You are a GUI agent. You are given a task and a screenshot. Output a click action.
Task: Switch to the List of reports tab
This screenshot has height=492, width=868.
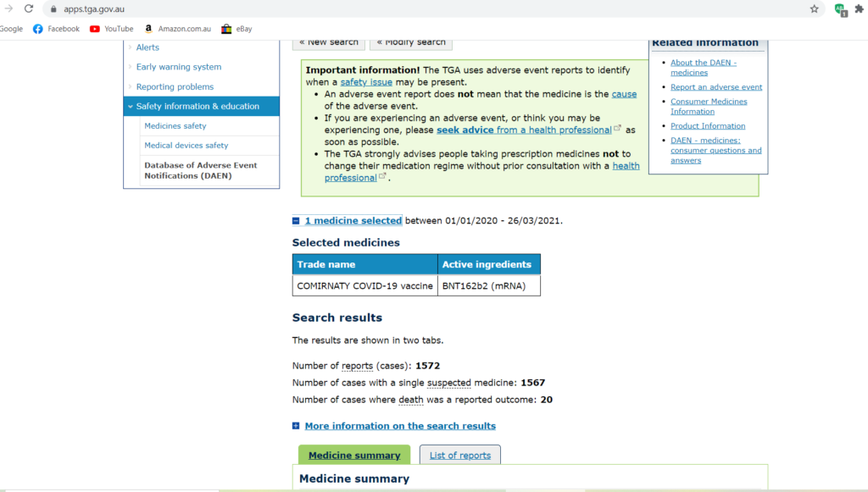(460, 455)
